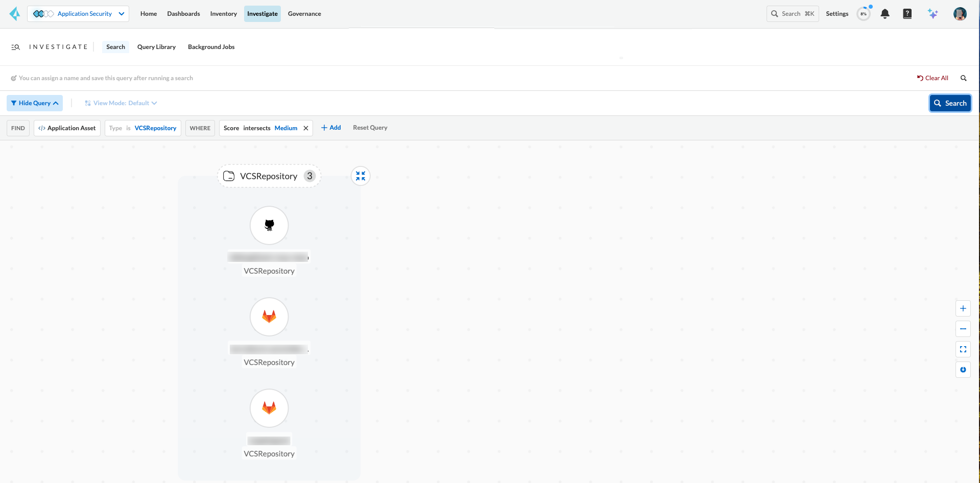
Task: Collapse the VCSRepository group icon
Action: tap(361, 176)
